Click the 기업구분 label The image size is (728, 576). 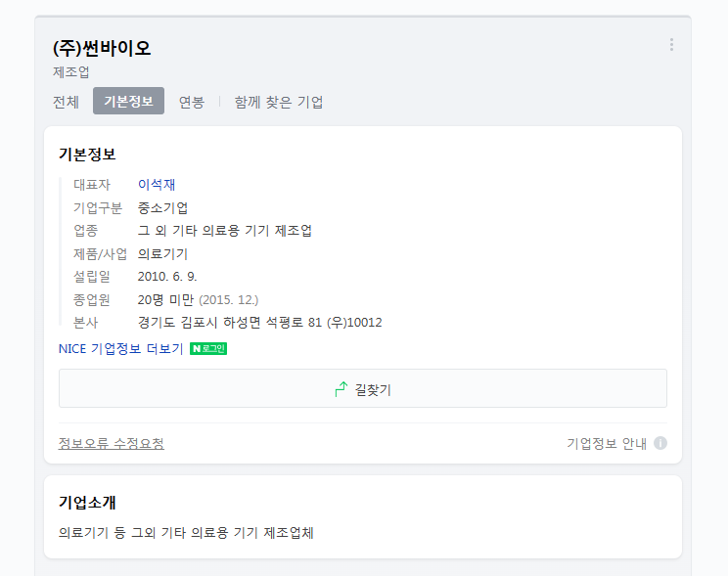pos(98,207)
